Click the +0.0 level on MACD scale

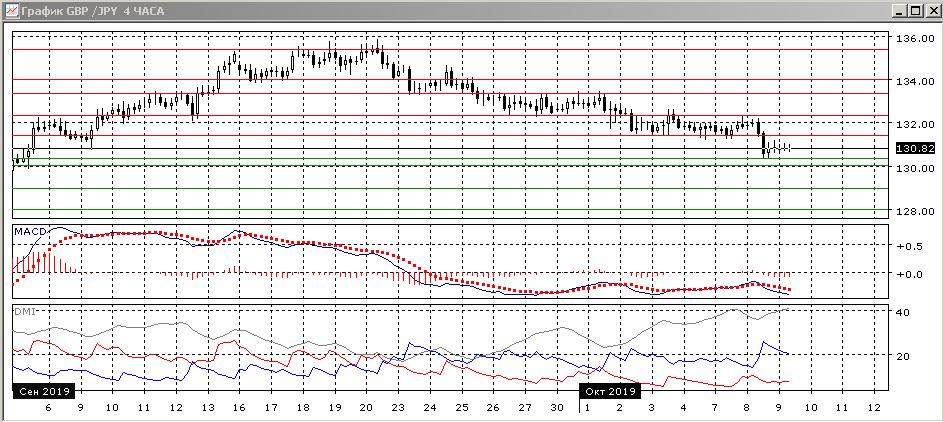click(909, 274)
